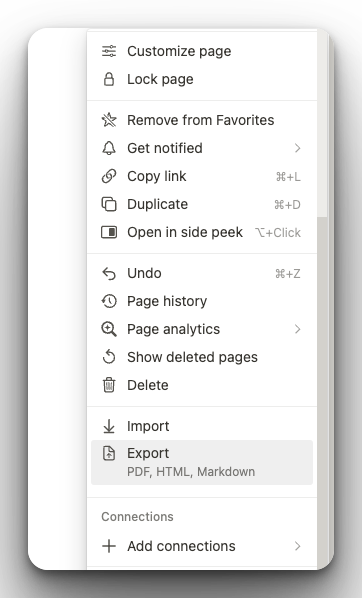The width and height of the screenshot is (362, 598).
Task: Click the Page history clock icon
Action: click(x=109, y=301)
